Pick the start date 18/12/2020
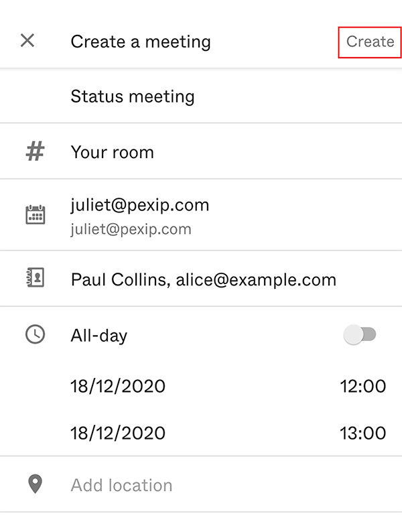Screen dimensions: 402x532 (x=117, y=386)
